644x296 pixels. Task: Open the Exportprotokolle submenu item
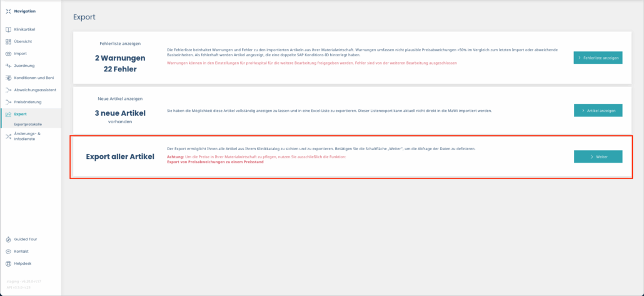tap(27, 124)
